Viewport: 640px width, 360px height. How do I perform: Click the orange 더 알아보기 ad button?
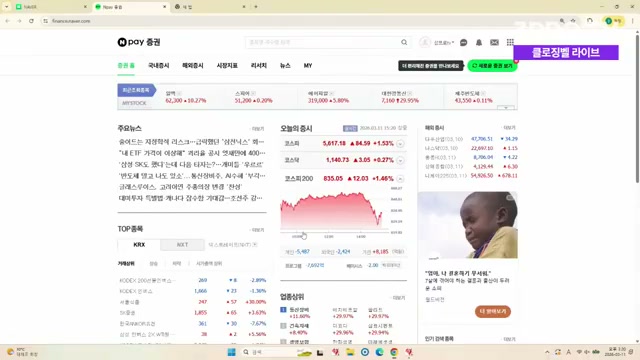pos(493,311)
